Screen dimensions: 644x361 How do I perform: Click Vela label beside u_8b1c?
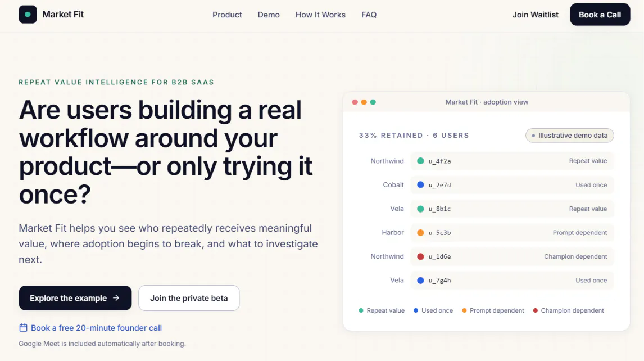397,209
